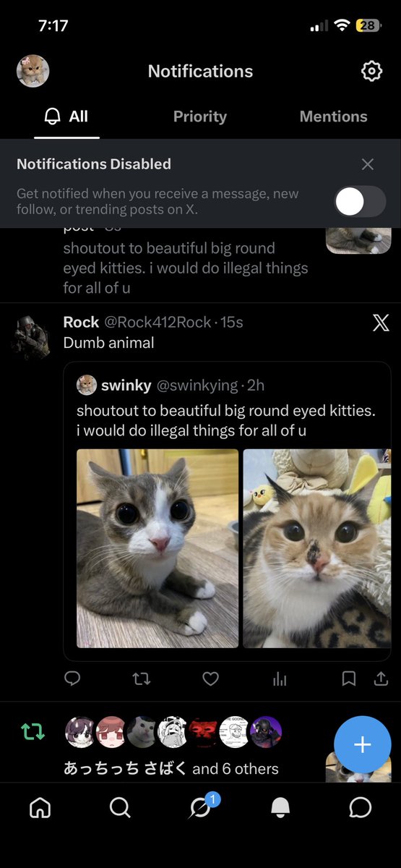Open the gray and white cat photo
This screenshot has width=401, height=868.
click(x=158, y=548)
